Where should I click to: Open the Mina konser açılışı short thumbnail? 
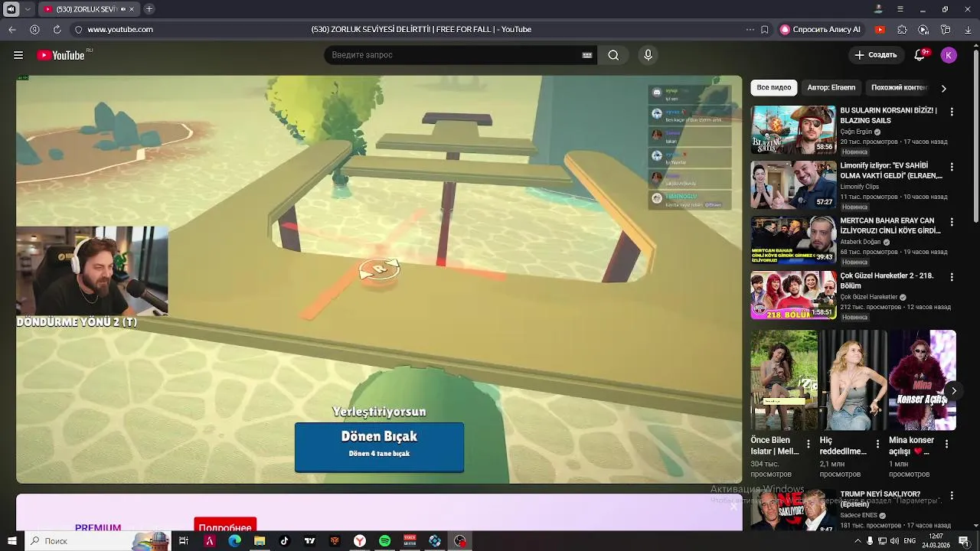[x=923, y=380]
